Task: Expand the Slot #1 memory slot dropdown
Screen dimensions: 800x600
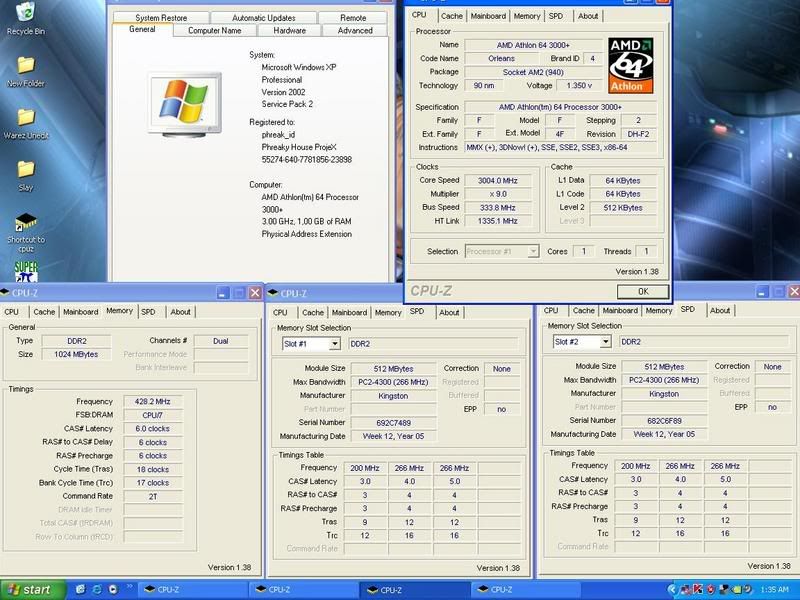Action: coord(334,343)
